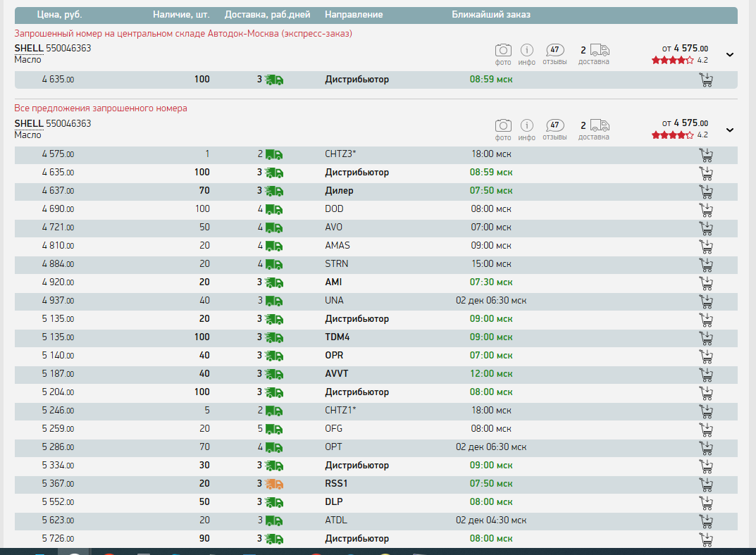Open SHELL brand link under 'Все предложения запрошенного номера'
This screenshot has width=756, height=555.
[29, 123]
